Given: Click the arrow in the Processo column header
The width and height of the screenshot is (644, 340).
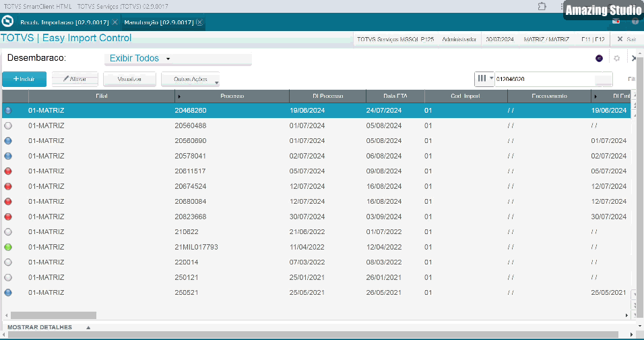Looking at the screenshot, I should (179, 96).
